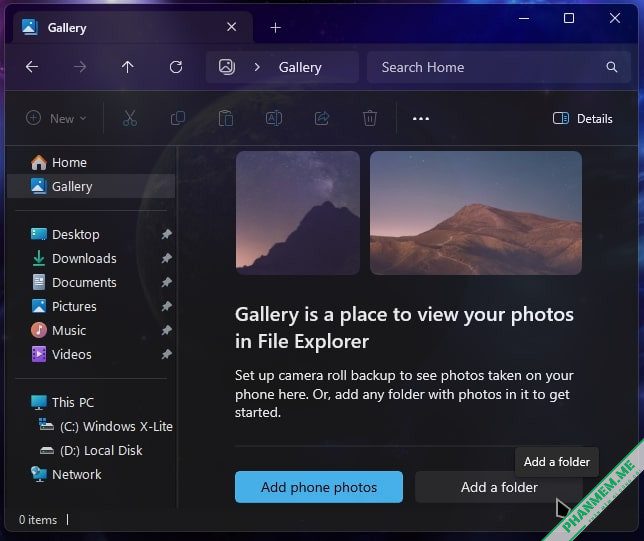Open (D:) Local Disk drive

tap(91, 450)
